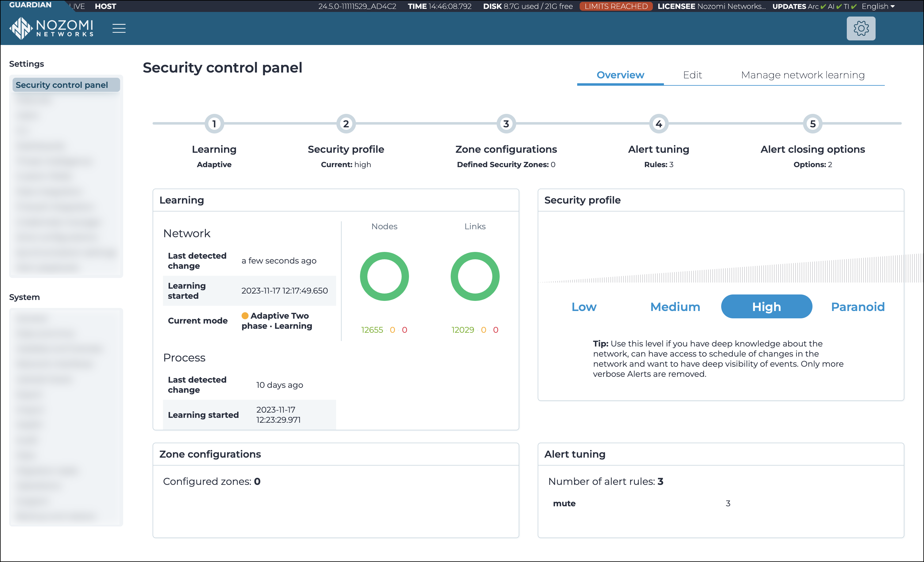924x562 pixels.
Task: Select Security control panel in sidebar
Action: tap(66, 85)
